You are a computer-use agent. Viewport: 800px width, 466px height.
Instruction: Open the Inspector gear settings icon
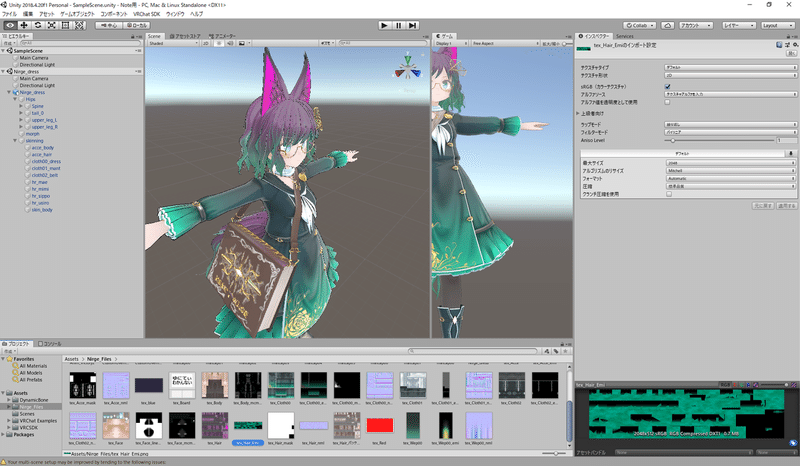[795, 45]
